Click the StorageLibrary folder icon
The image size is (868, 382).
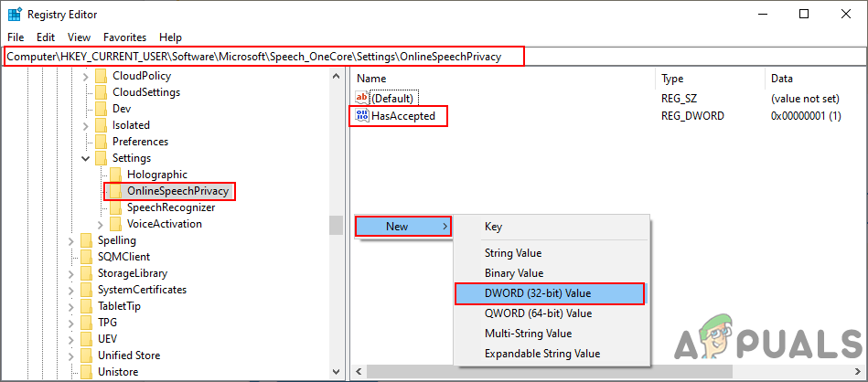click(x=86, y=273)
